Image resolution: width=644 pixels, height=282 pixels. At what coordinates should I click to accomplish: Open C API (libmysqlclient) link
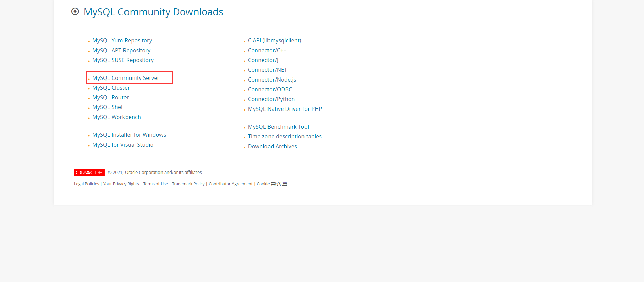tap(275, 40)
